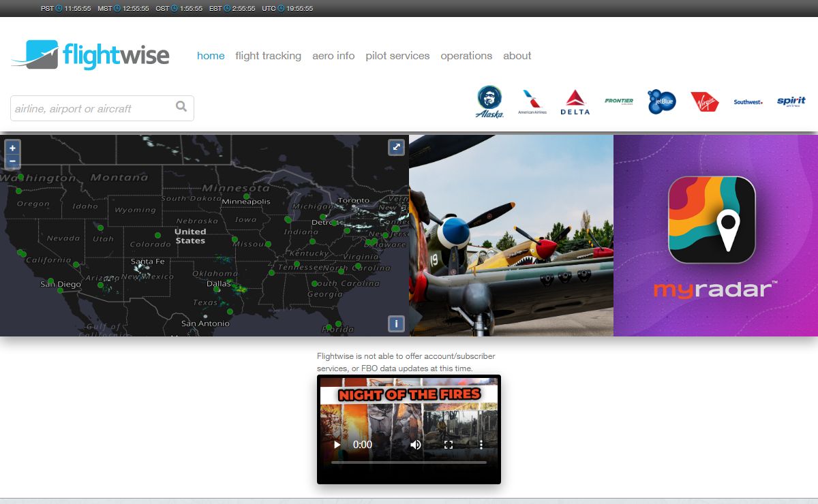Zoom in on the map
This screenshot has height=504, width=818.
(x=12, y=148)
